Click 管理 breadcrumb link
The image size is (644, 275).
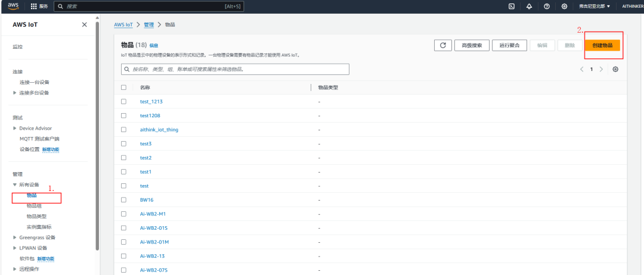point(148,24)
